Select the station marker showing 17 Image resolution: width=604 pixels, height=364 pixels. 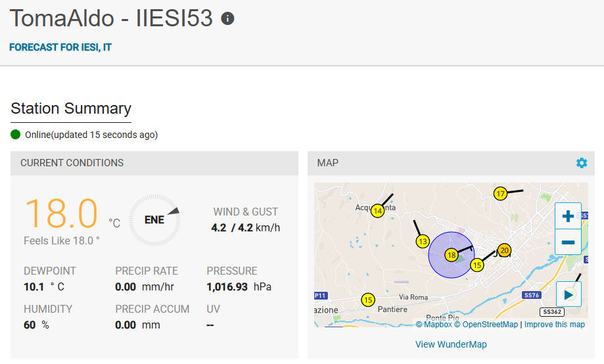click(501, 194)
